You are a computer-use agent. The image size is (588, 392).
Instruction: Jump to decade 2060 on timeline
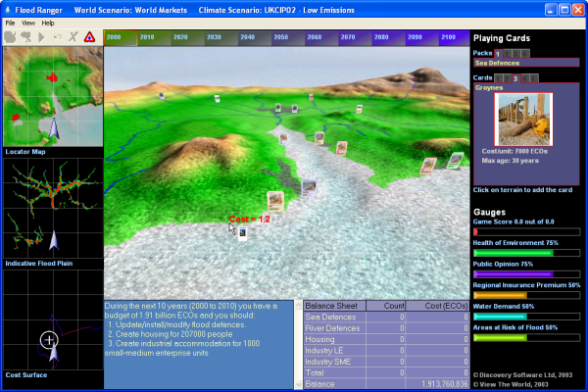click(321, 38)
